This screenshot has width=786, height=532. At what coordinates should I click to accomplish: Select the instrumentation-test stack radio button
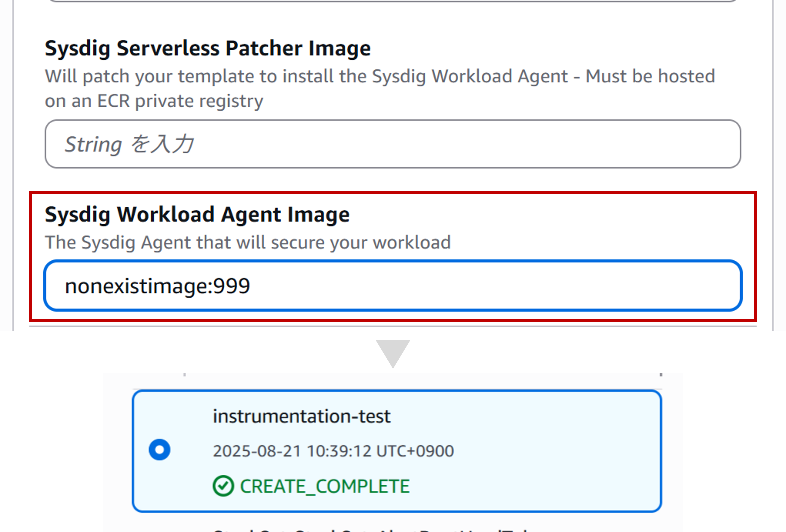point(159,449)
